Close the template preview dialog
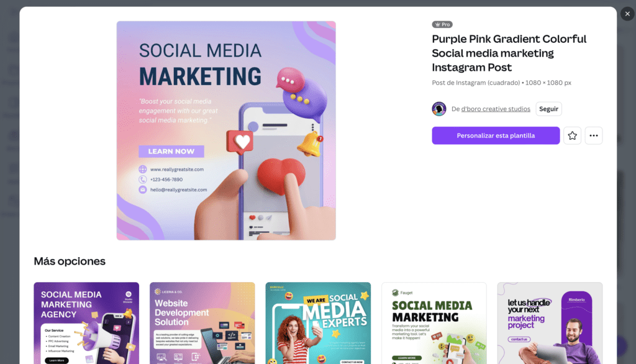 627,14
